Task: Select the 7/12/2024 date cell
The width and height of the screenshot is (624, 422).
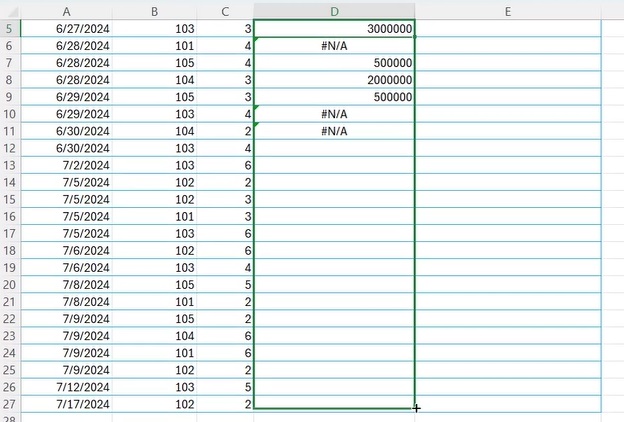Action: click(x=66, y=385)
